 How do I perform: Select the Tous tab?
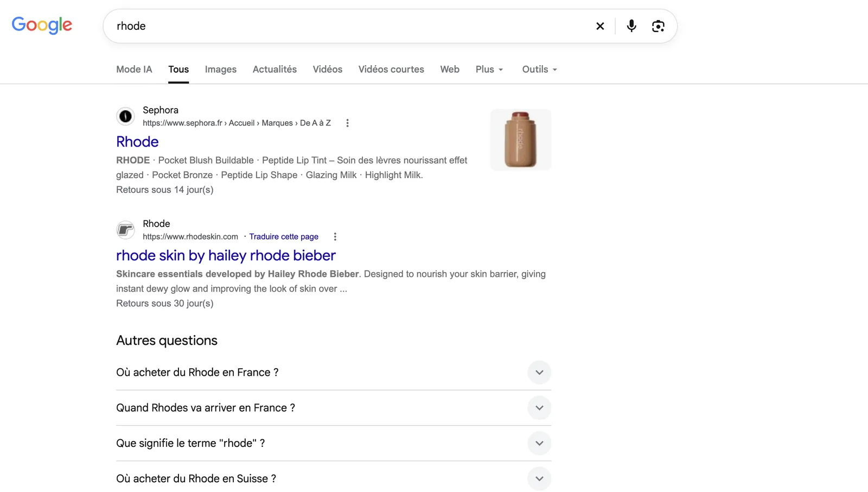tap(178, 70)
